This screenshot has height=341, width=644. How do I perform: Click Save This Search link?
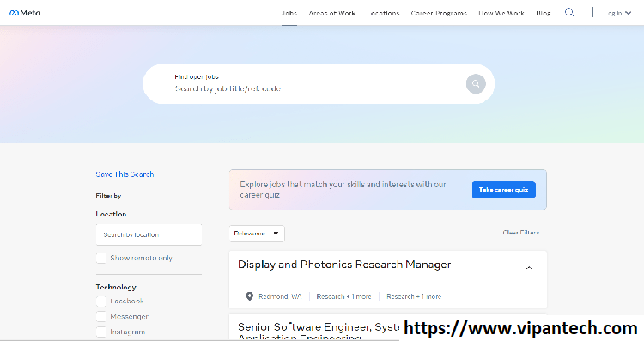click(125, 174)
